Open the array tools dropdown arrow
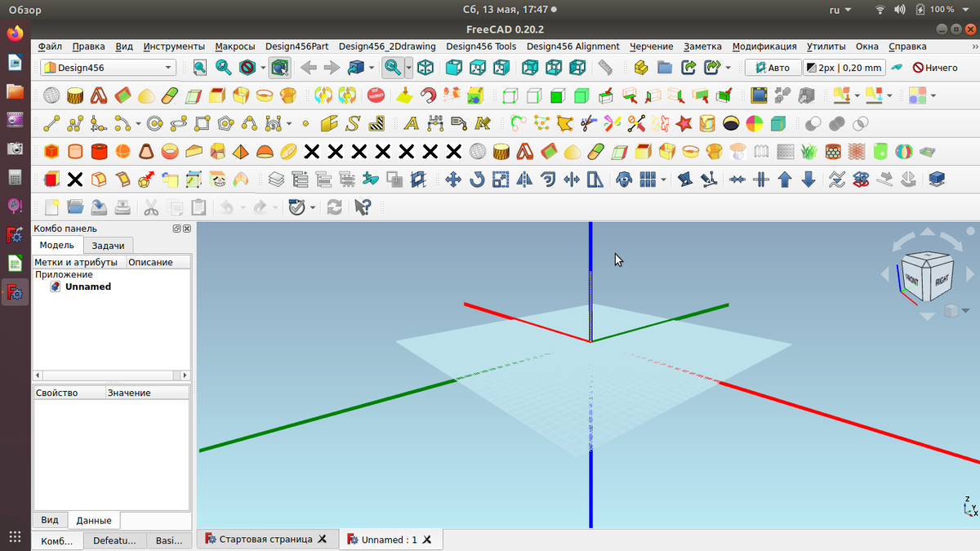This screenshot has width=980, height=551. [663, 179]
